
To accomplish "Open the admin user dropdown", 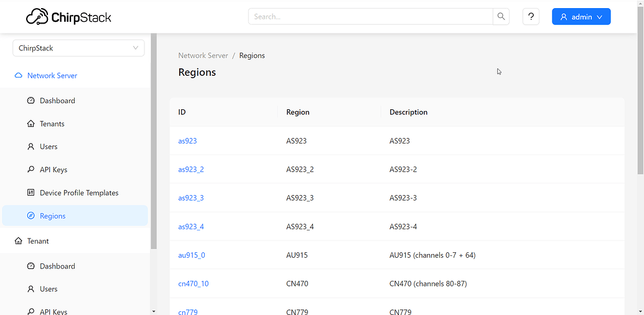I will click(x=581, y=16).
